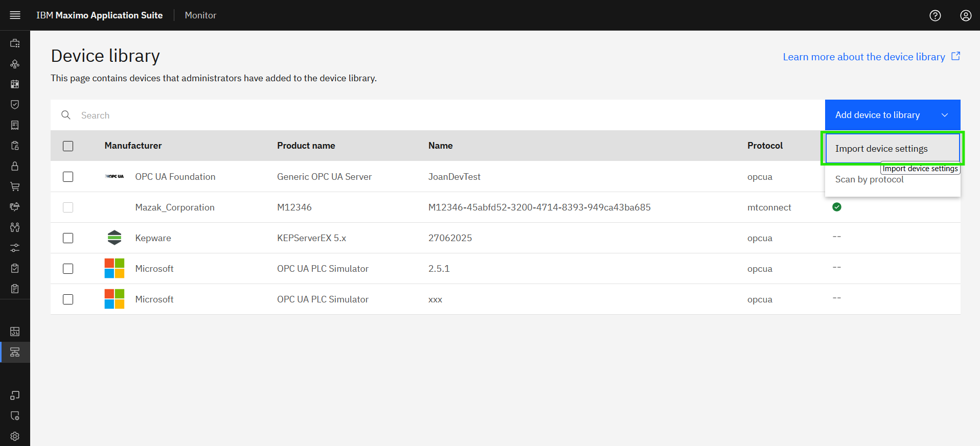Image resolution: width=980 pixels, height=446 pixels.
Task: Click the two people icon in sidebar
Action: pyautogui.click(x=15, y=227)
